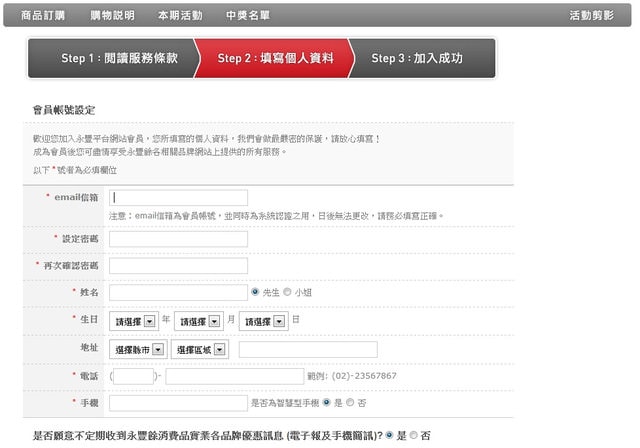Screen dimensions: 640x448
Task: Open the birthday year 請選擇 dropdown
Action: pos(134,321)
